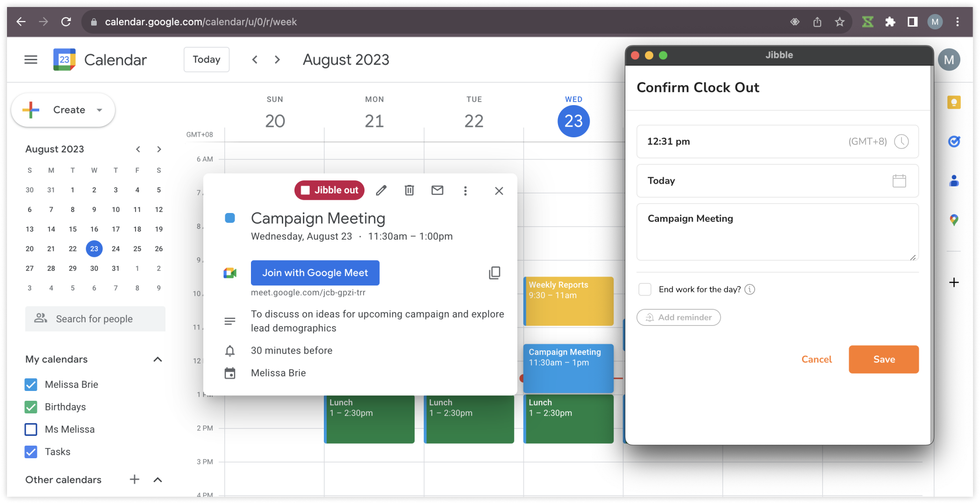
Task: Open the Google Keep side panel icon
Action: tap(953, 102)
